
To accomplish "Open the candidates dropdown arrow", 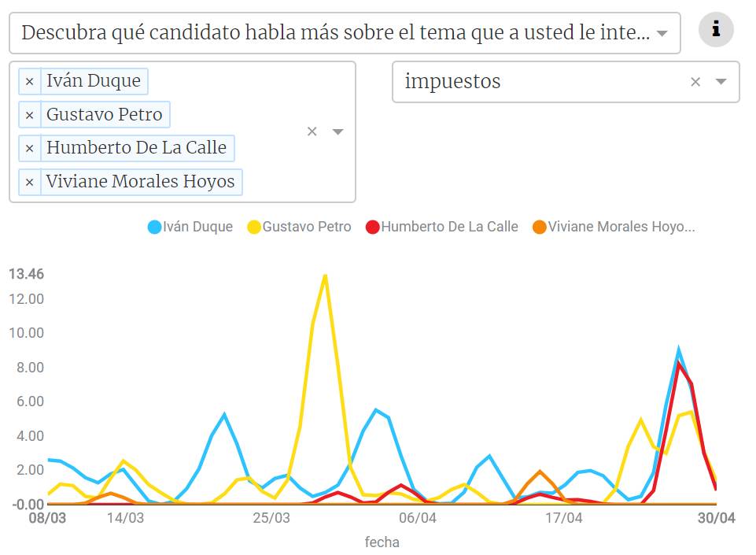I will coord(338,131).
